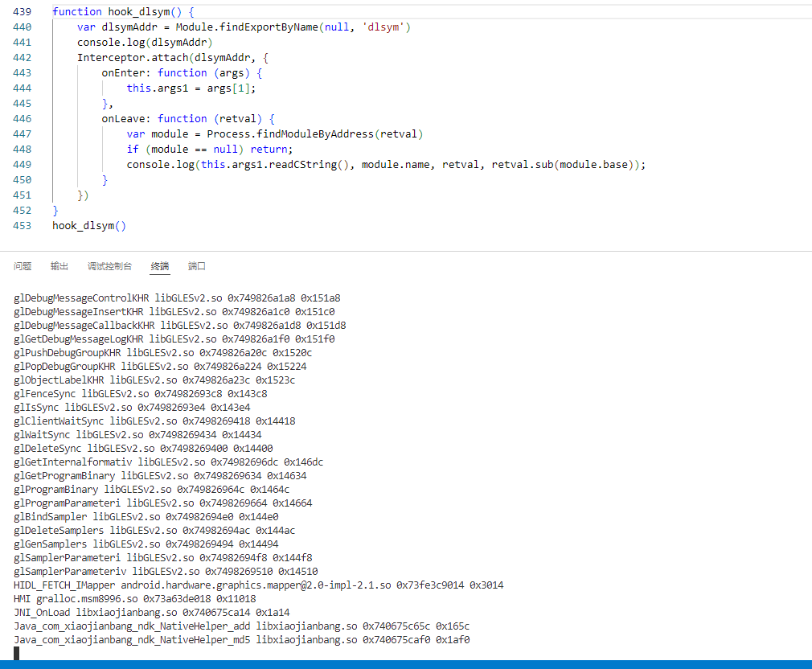Switch to the 端口 (Ports) tab
Image resolution: width=812 pixels, height=669 pixels.
click(x=197, y=266)
